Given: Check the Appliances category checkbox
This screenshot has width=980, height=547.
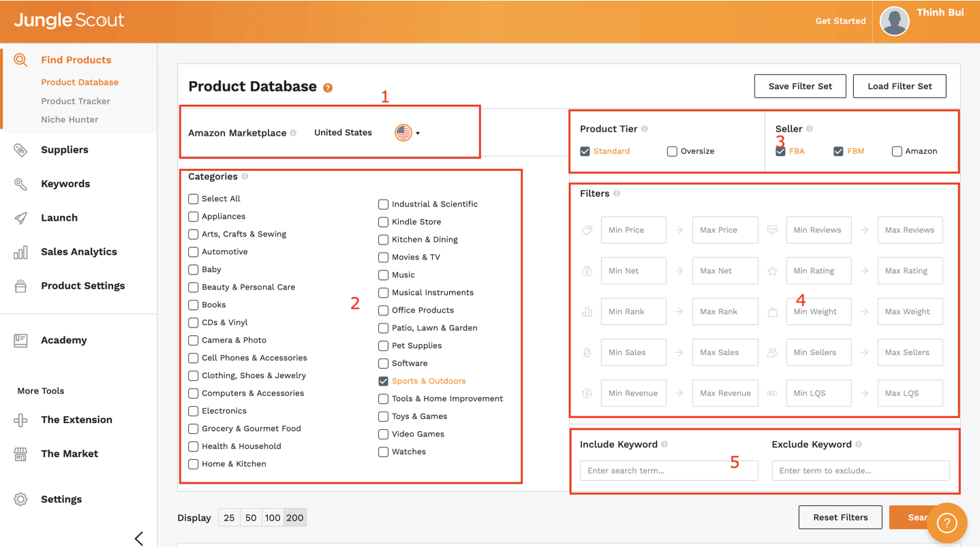Looking at the screenshot, I should pyautogui.click(x=194, y=217).
